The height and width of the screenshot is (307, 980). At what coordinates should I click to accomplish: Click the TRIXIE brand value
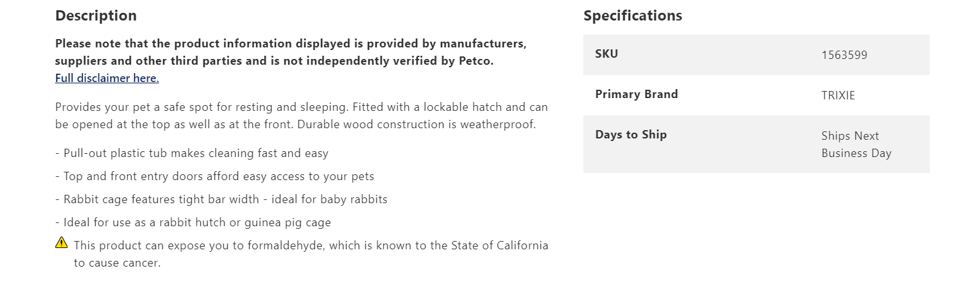[x=838, y=95]
